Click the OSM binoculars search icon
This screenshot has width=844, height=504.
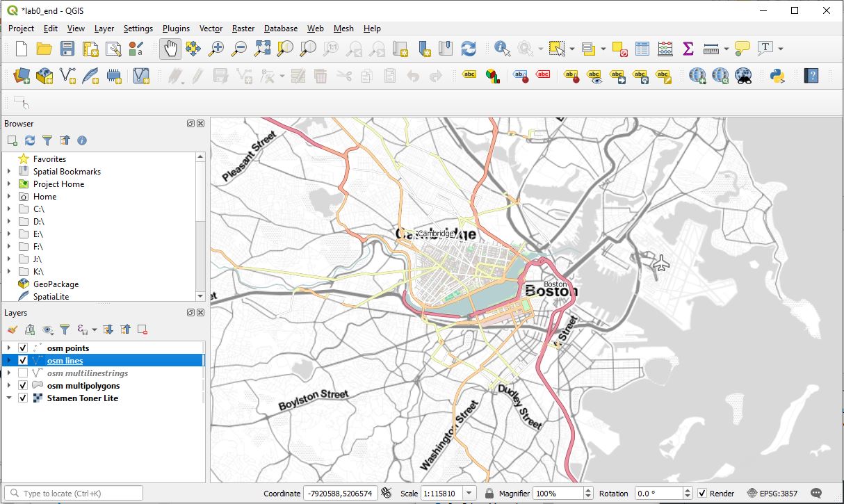[743, 75]
